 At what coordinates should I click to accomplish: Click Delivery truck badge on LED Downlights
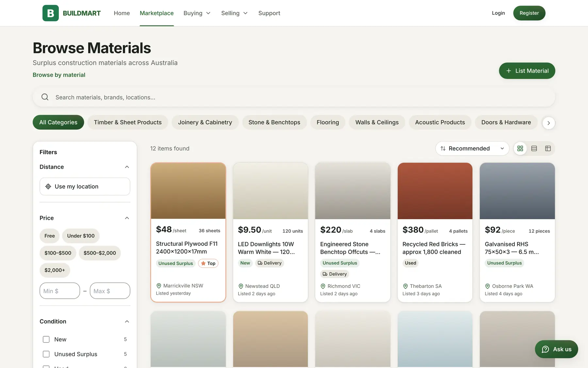(269, 263)
